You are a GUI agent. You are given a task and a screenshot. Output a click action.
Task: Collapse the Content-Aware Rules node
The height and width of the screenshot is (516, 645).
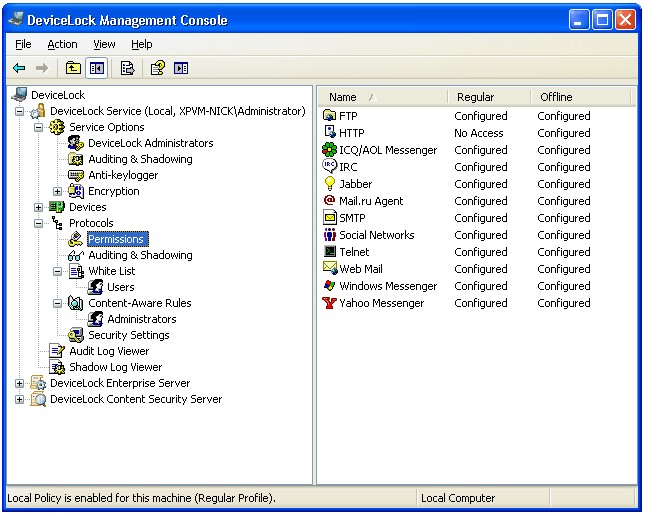pos(58,303)
